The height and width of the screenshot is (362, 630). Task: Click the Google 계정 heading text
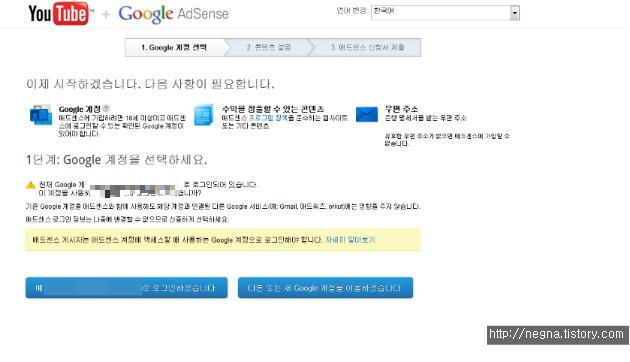click(x=80, y=109)
